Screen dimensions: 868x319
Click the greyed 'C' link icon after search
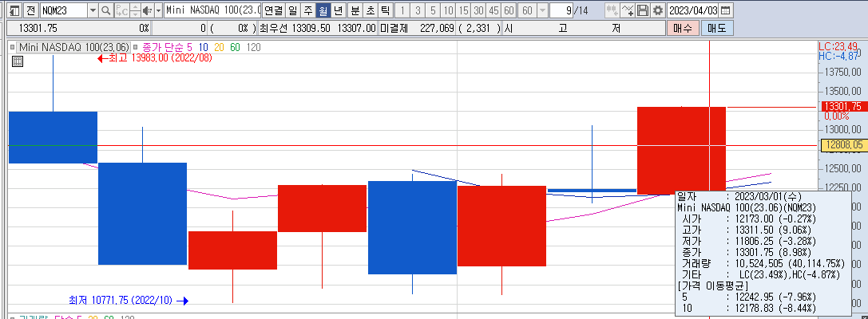pyautogui.click(x=122, y=10)
